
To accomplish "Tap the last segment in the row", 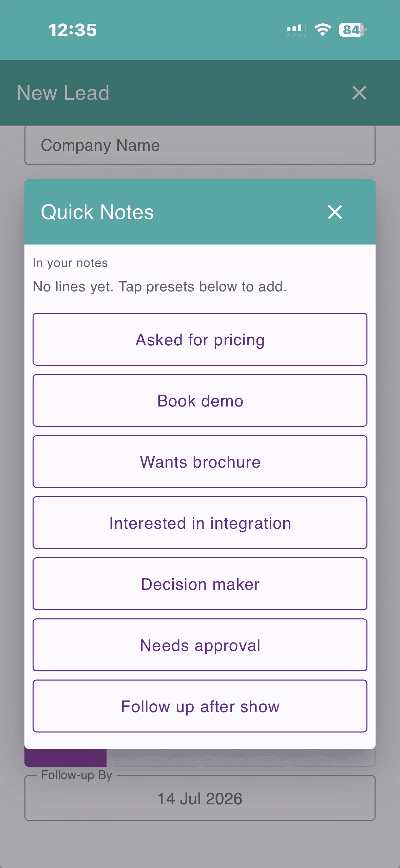I will coord(334,758).
